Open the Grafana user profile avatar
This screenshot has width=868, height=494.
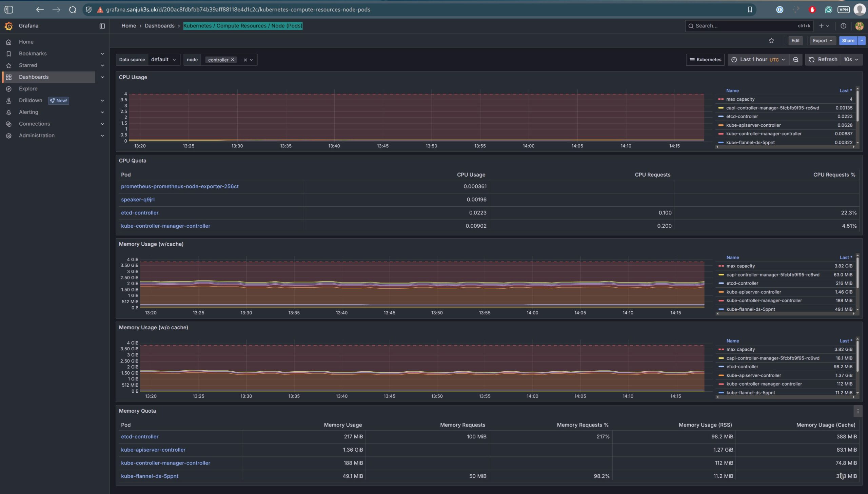coord(859,26)
